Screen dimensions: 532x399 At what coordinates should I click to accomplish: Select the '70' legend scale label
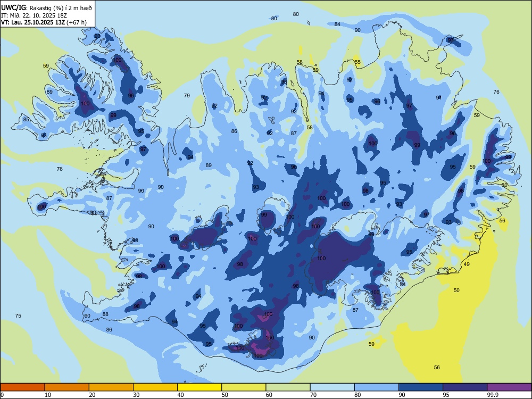[x=313, y=395]
